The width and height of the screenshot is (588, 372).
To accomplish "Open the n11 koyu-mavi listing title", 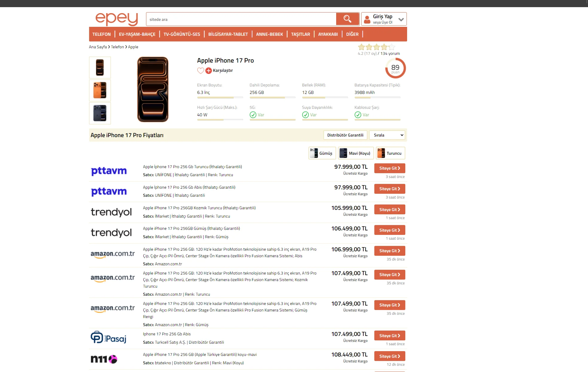I will point(200,354).
